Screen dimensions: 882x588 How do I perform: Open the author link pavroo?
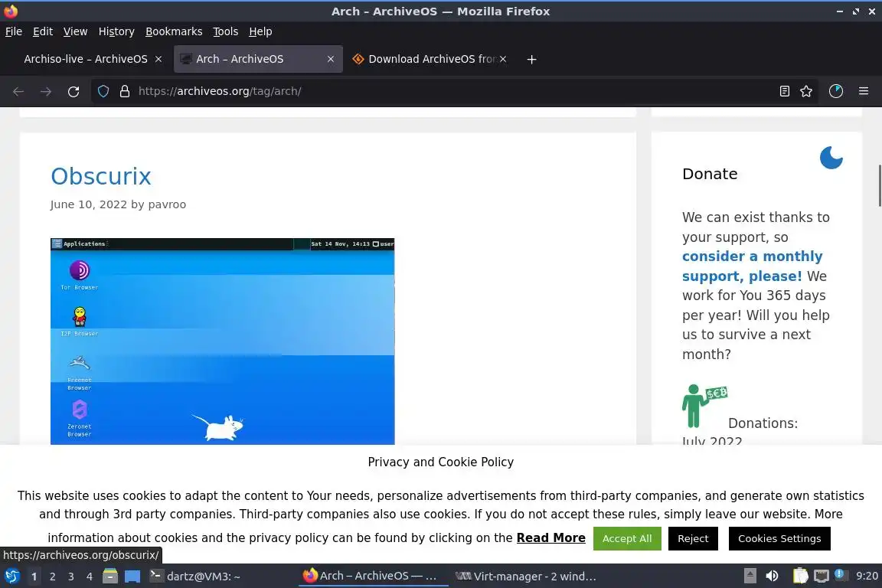pos(166,204)
